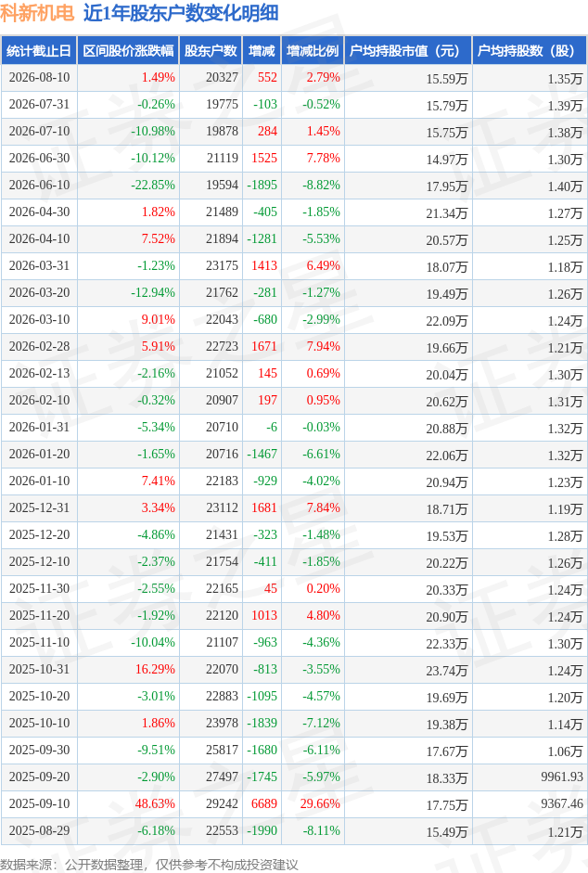Select the 29242 shareholder count cell
The image size is (588, 873).
pyautogui.click(x=222, y=803)
